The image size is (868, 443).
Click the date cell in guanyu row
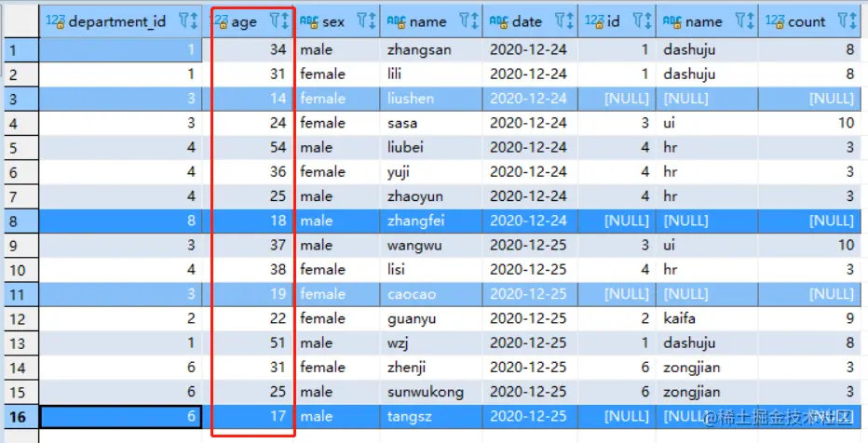pyautogui.click(x=530, y=318)
